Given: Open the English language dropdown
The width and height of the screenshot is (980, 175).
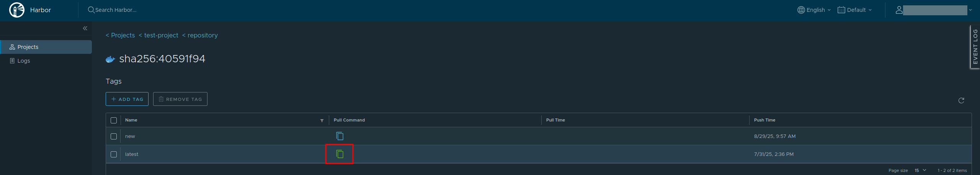Looking at the screenshot, I should point(814,10).
